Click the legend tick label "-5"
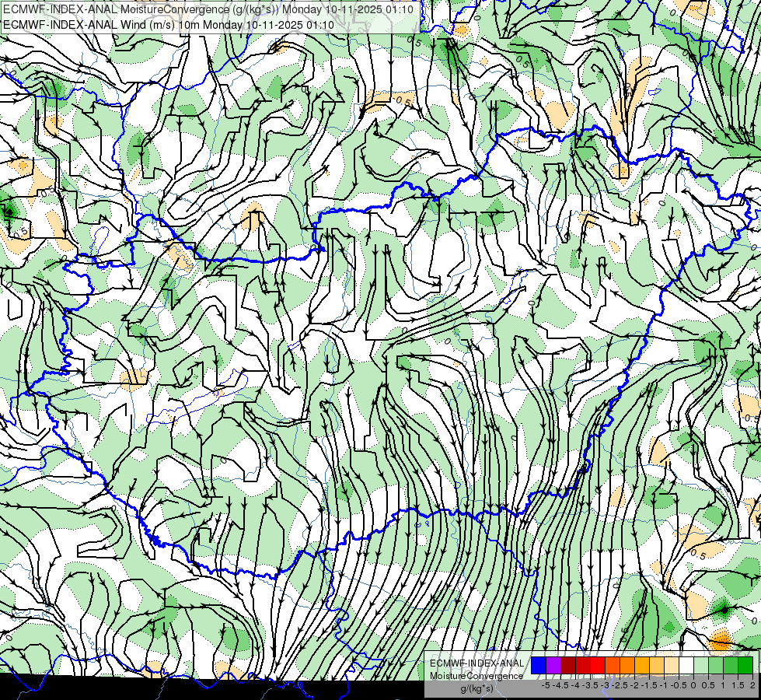 (546, 685)
